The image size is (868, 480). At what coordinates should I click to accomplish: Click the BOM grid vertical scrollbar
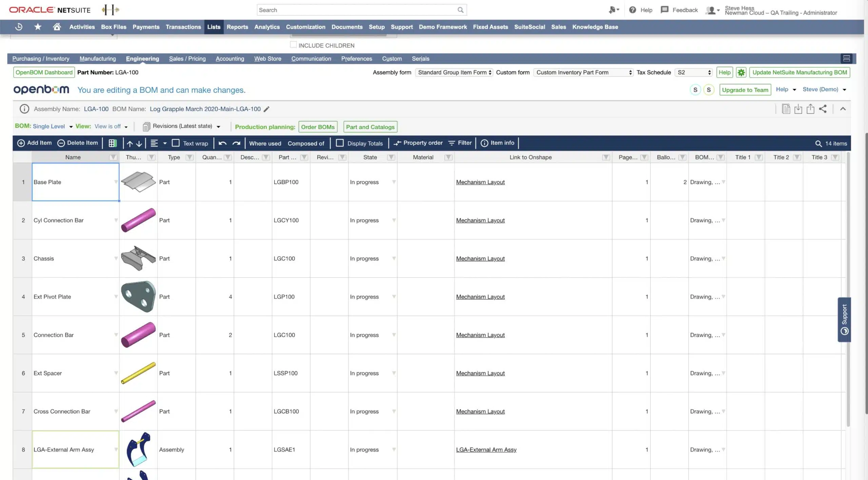click(x=848, y=289)
